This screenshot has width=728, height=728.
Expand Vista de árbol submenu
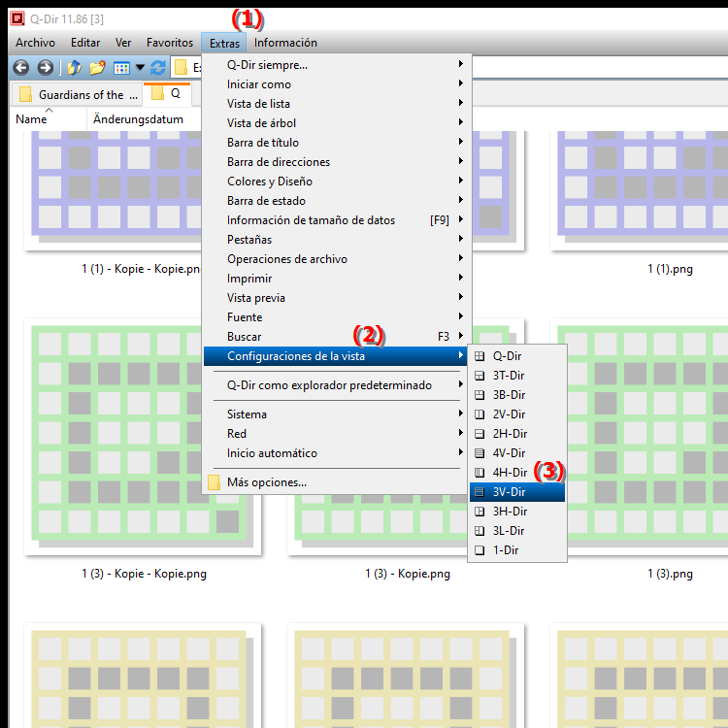[335, 123]
